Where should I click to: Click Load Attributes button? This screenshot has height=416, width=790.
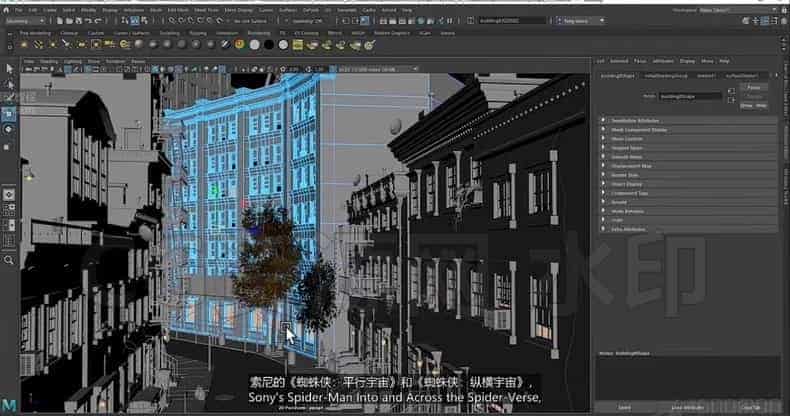687,407
